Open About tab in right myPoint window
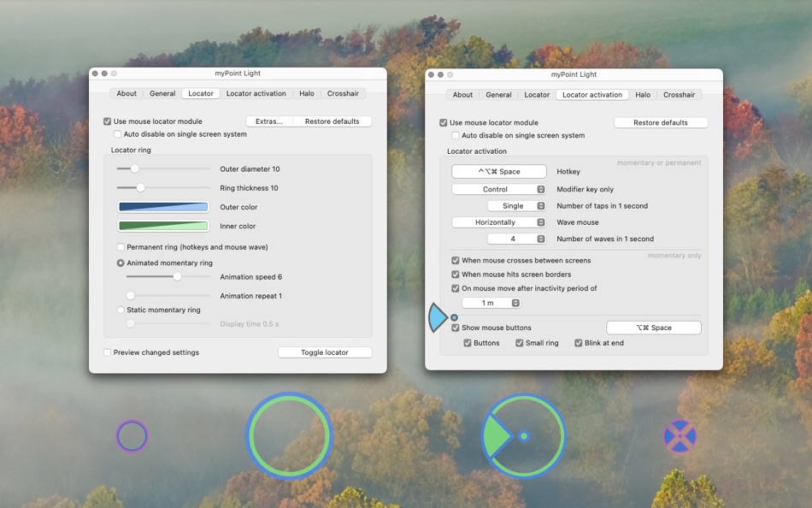 click(462, 94)
